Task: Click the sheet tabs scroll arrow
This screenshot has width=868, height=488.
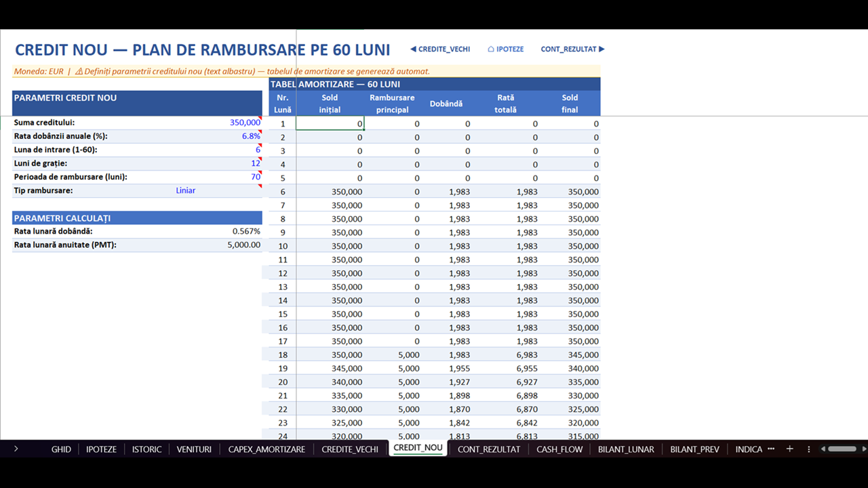Action: point(16,449)
